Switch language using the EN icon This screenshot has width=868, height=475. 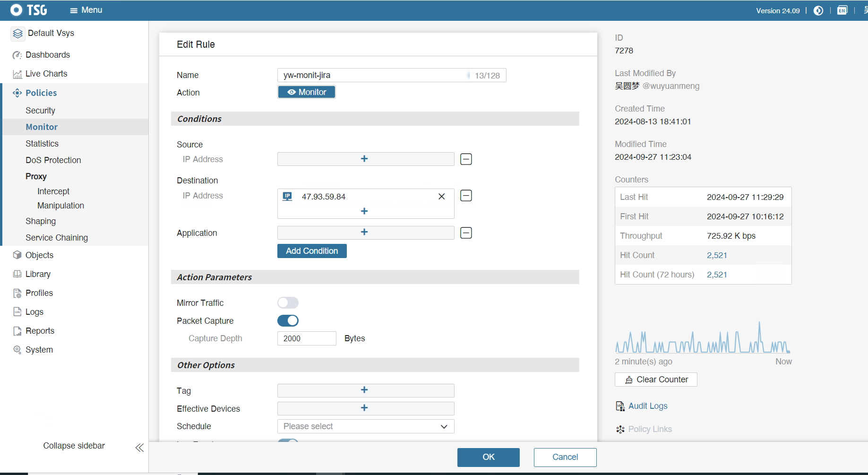click(x=842, y=10)
